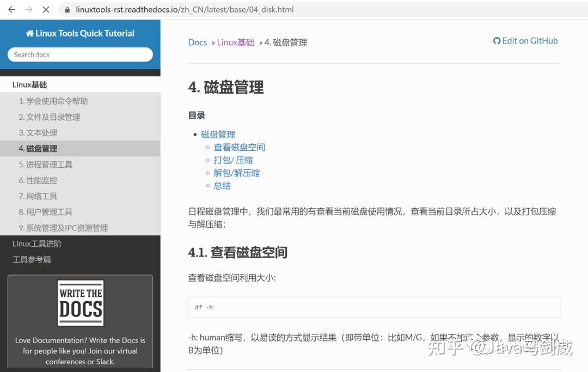Open 5. 进程管理工具 in sidebar
This screenshot has height=372, width=588.
coord(80,164)
